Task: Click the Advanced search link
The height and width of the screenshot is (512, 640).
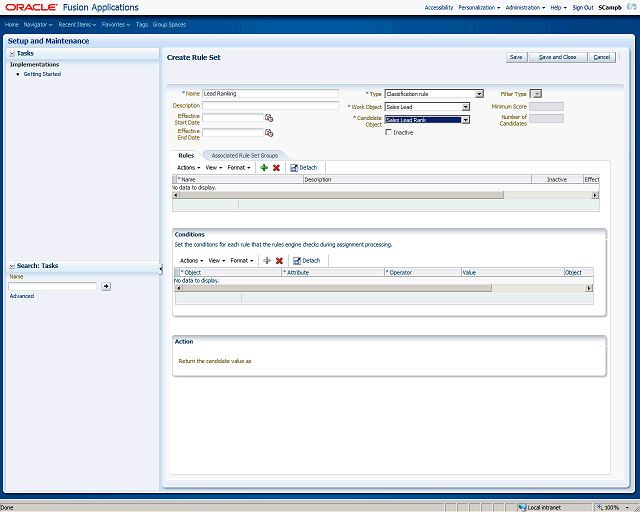Action: tap(22, 296)
